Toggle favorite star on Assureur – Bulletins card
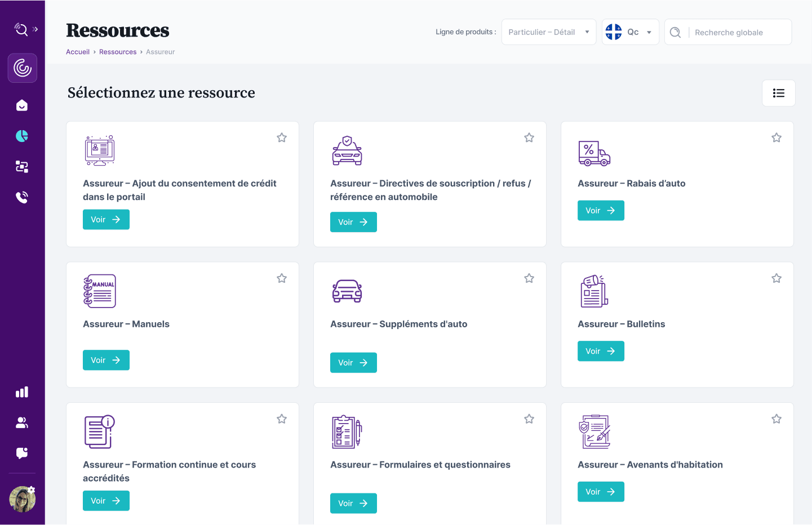Screen dimensions: 812x525 coord(776,278)
